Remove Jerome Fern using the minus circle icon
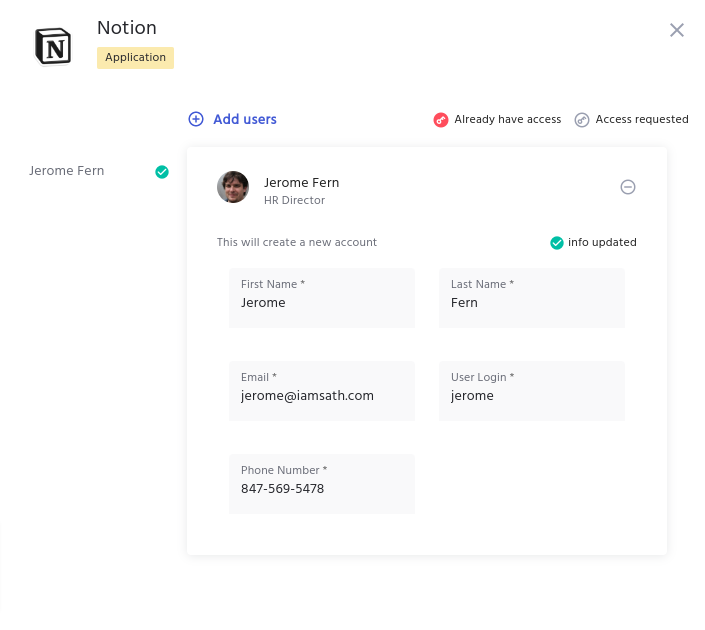The width and height of the screenshot is (705, 630). (x=628, y=187)
